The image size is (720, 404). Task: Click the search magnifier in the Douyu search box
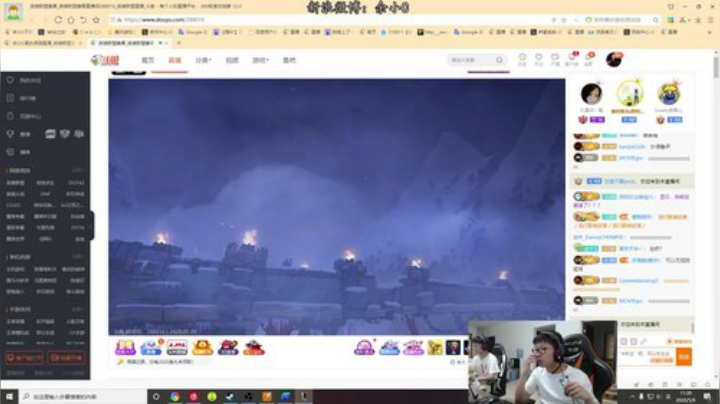point(499,60)
